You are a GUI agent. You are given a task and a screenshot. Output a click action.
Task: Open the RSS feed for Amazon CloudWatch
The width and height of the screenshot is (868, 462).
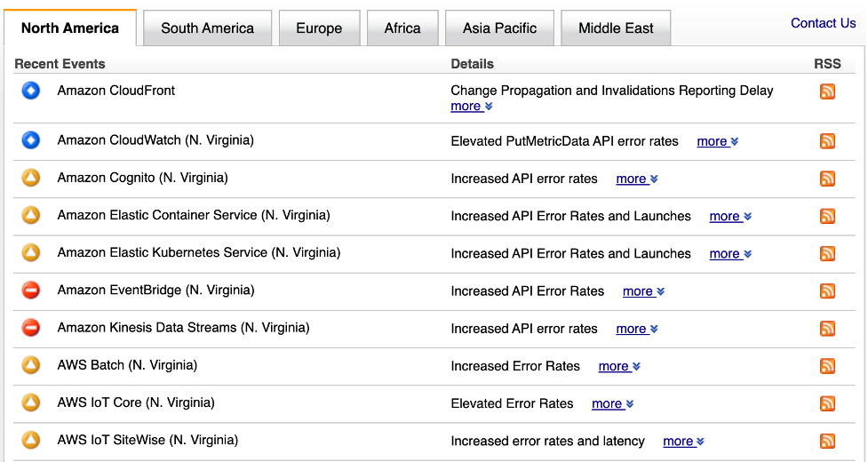click(827, 141)
